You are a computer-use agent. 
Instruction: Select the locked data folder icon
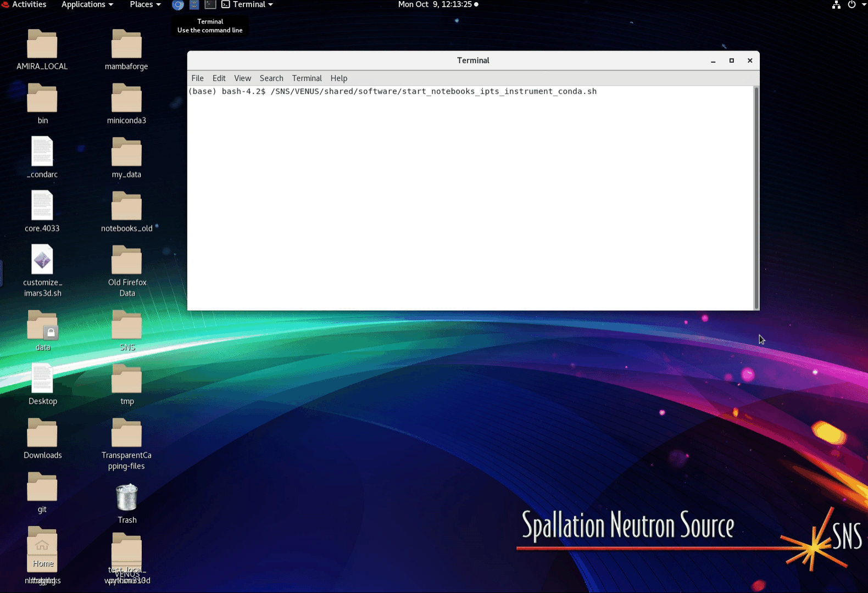click(x=42, y=326)
